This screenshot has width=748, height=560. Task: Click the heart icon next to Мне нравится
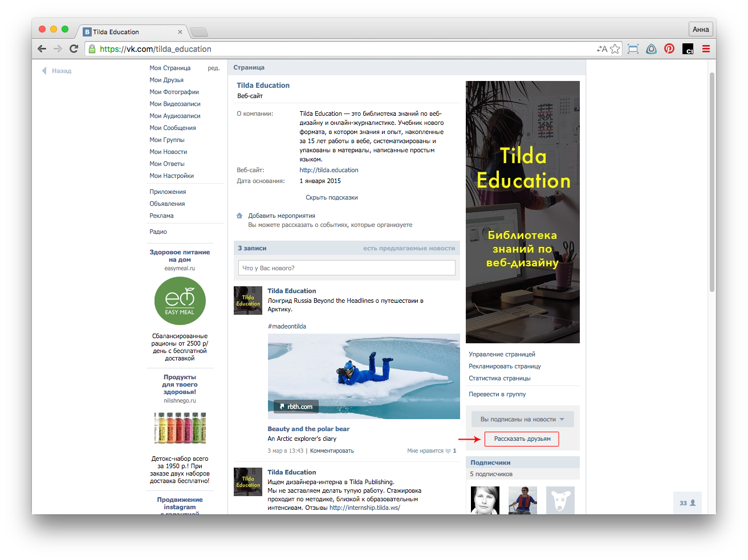coord(448,451)
